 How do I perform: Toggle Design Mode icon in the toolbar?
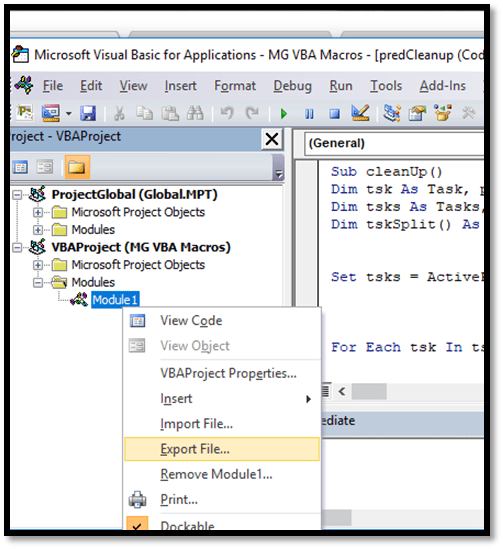(x=360, y=113)
